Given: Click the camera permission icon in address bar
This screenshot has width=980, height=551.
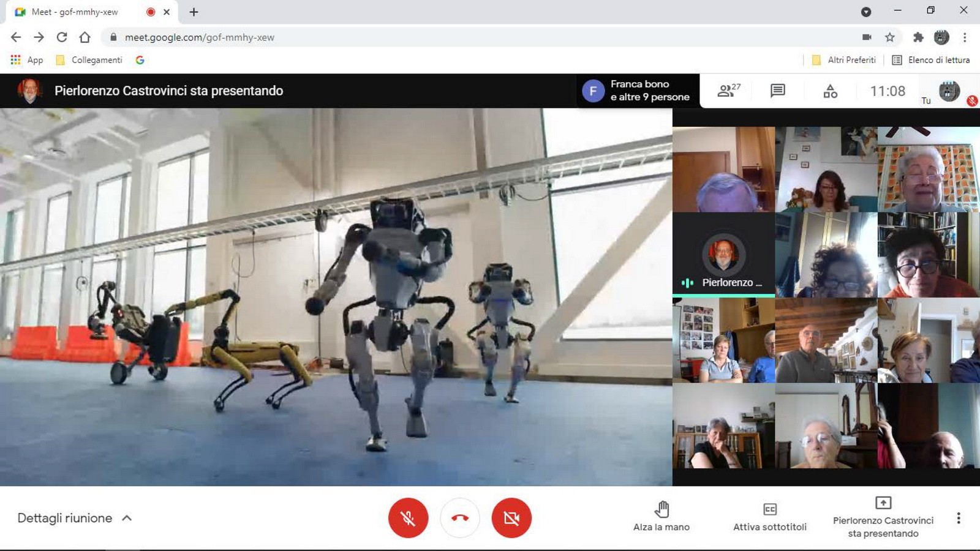Looking at the screenshot, I should coord(867,37).
